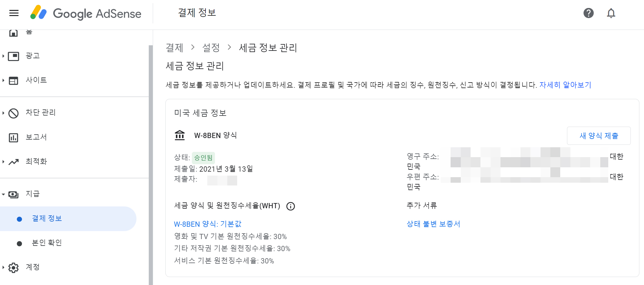This screenshot has width=644, height=285.
Task: Open the help question mark icon
Action: (589, 13)
